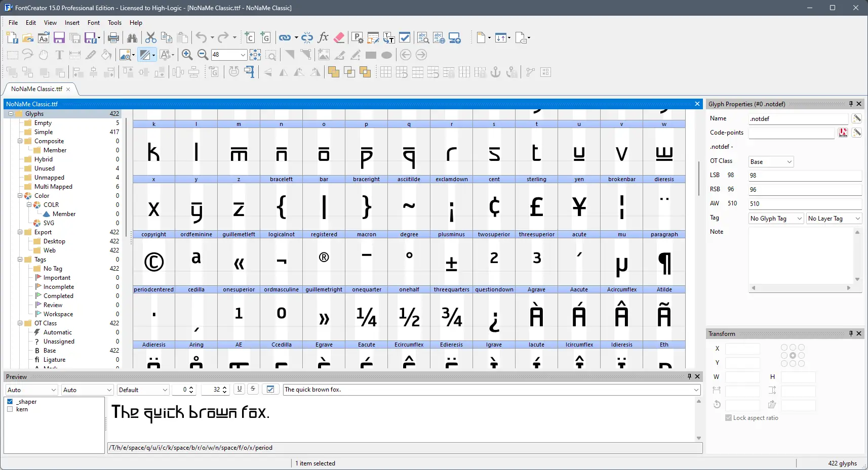Click the fx glyph transformer icon

coord(323,37)
